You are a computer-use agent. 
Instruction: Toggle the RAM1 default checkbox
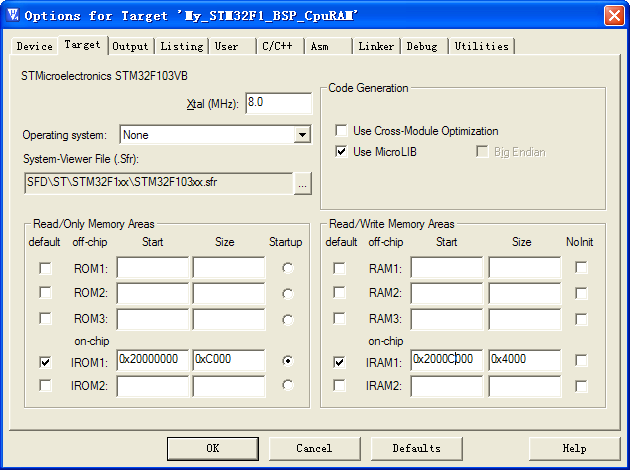(x=340, y=268)
